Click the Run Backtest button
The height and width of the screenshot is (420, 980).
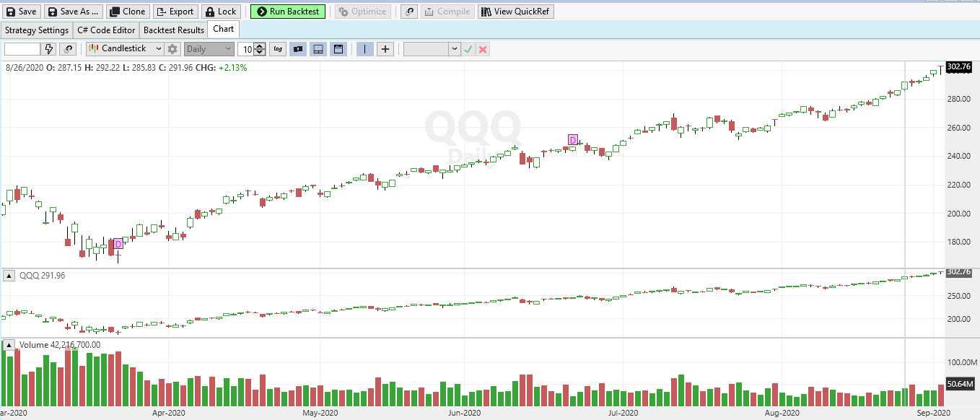pyautogui.click(x=288, y=12)
